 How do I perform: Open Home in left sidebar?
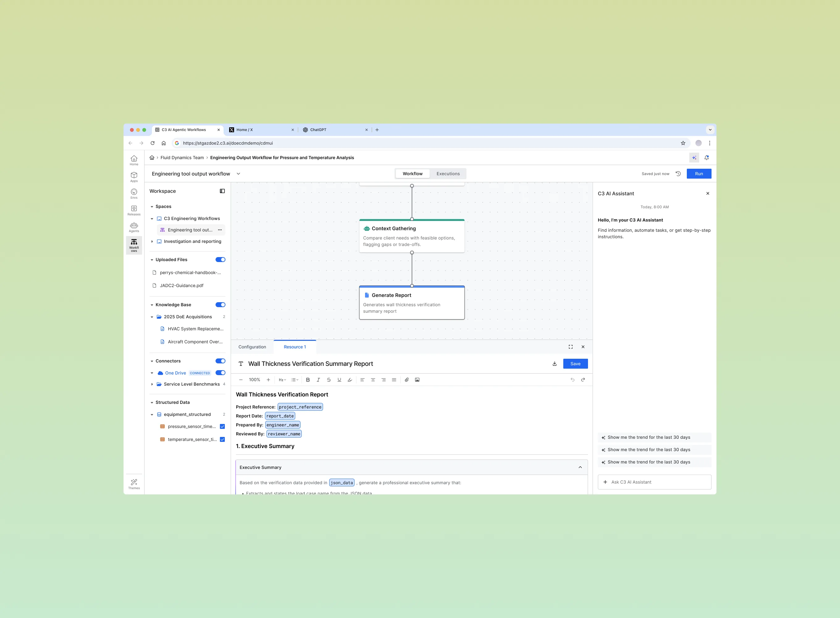coord(134,160)
